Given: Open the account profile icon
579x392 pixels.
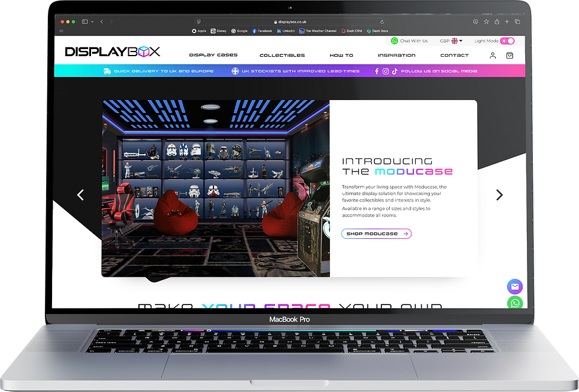Looking at the screenshot, I should point(493,55).
